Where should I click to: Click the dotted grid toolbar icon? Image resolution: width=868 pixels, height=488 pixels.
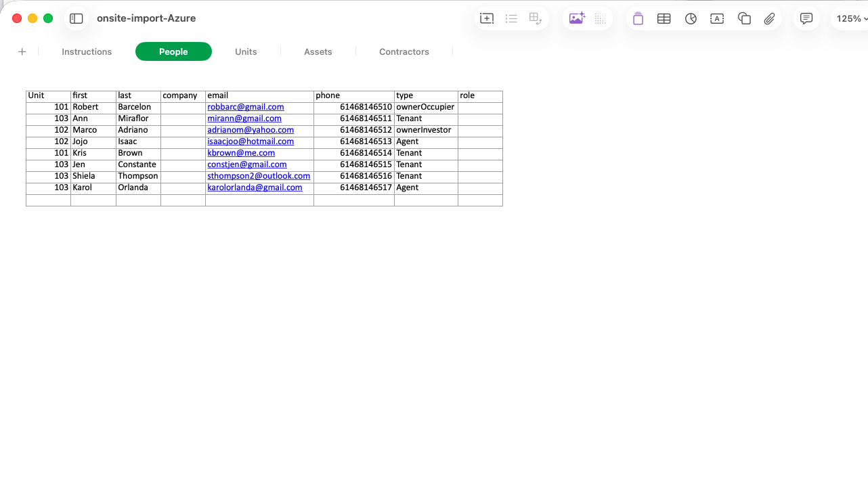point(600,19)
